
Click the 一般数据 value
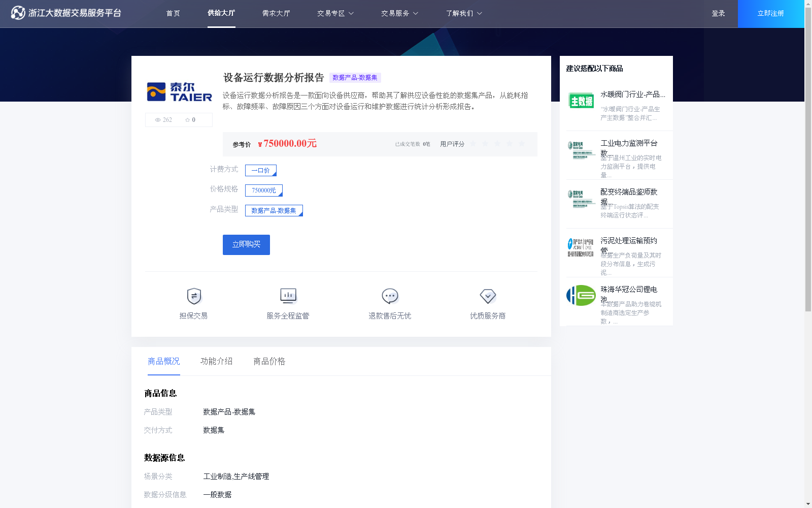(217, 495)
